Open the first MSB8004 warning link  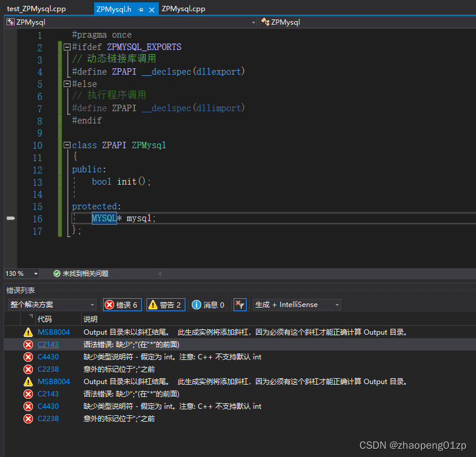[x=54, y=332]
